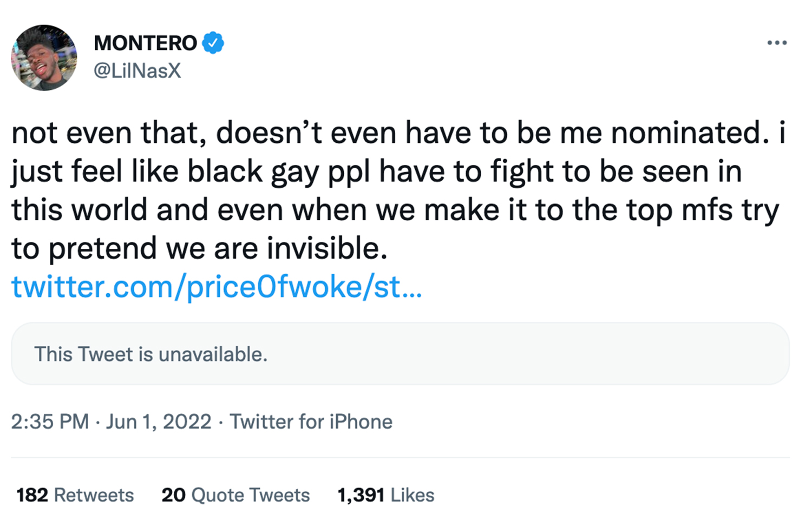The height and width of the screenshot is (527, 812).
Task: Click the 1,391 like count number
Action: tap(361, 495)
